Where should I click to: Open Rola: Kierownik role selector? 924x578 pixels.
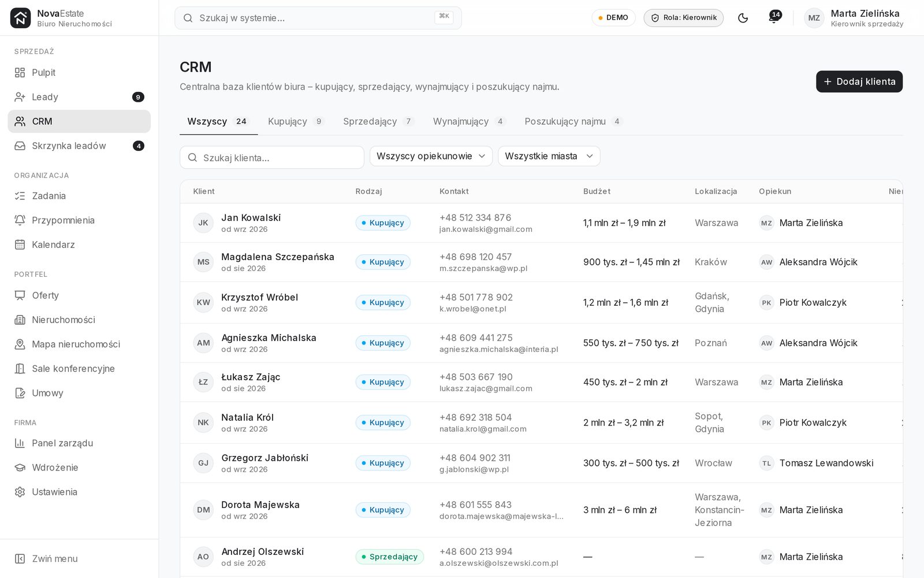coord(684,18)
